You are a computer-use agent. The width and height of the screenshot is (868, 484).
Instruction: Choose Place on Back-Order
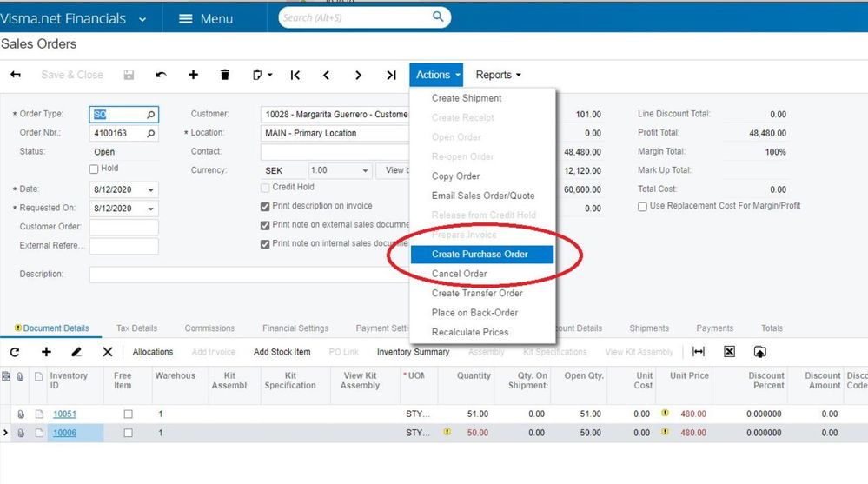pos(474,312)
